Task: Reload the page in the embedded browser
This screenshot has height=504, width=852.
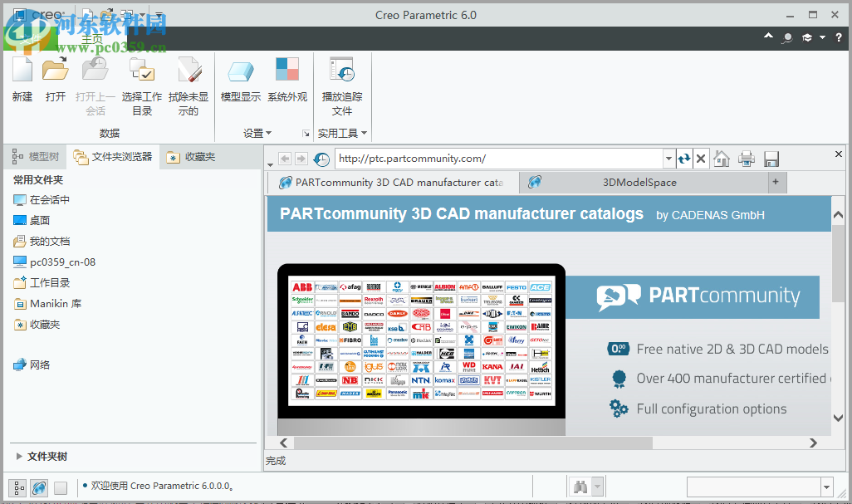Action: [x=684, y=158]
